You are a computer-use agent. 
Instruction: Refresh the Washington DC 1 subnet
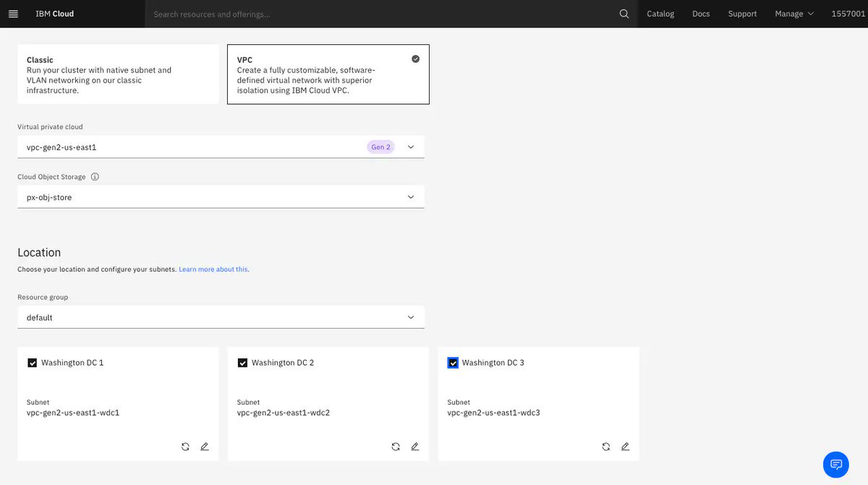pyautogui.click(x=185, y=447)
